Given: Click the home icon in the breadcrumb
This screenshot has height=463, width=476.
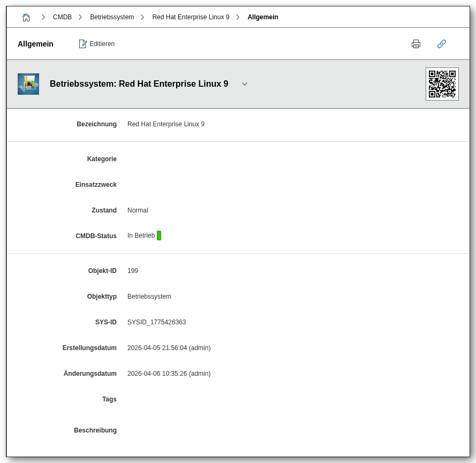Looking at the screenshot, I should click(26, 17).
